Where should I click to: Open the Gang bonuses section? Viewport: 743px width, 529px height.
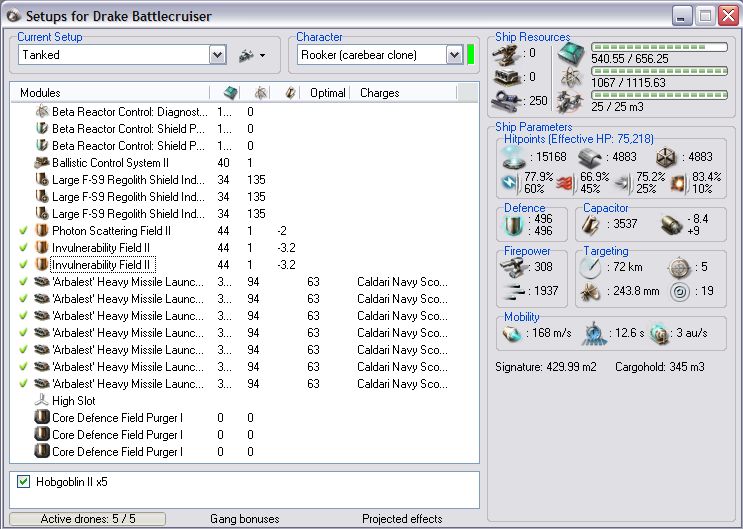(x=244, y=519)
